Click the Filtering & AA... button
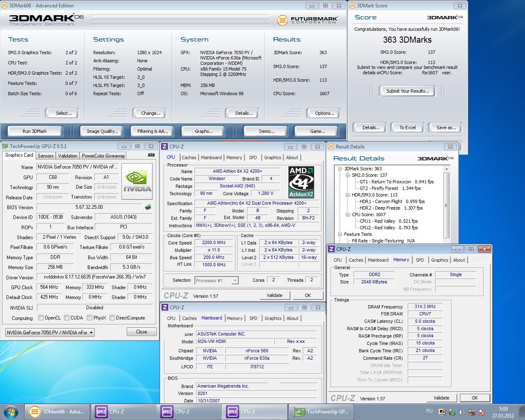525x420 pixels. [153, 131]
